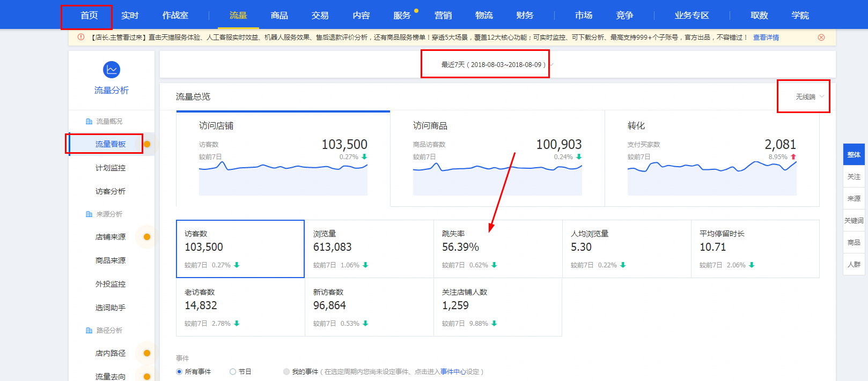Screen dimensions: 868x381
Task: Open the 竞争 tab
Action: coord(624,16)
